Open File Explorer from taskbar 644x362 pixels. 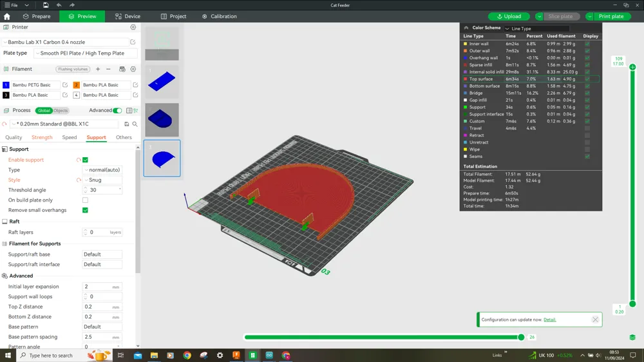154,356
